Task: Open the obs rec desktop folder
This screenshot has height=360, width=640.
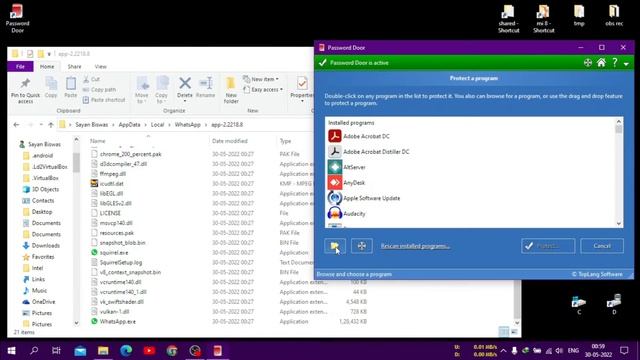Action: [x=614, y=16]
